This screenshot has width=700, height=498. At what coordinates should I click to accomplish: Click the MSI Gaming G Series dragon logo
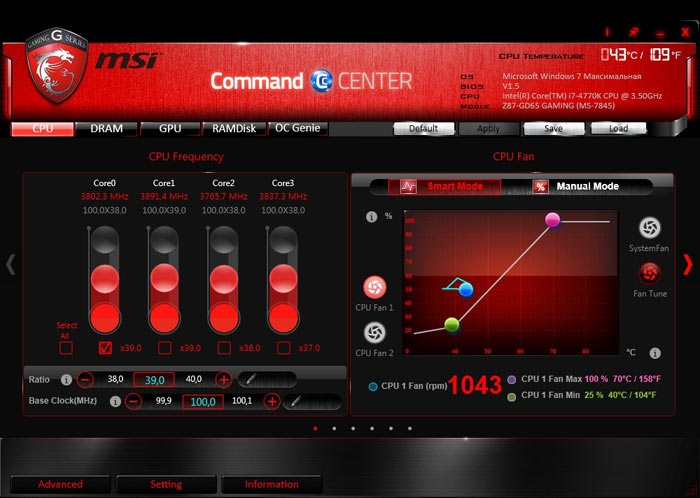(57, 65)
